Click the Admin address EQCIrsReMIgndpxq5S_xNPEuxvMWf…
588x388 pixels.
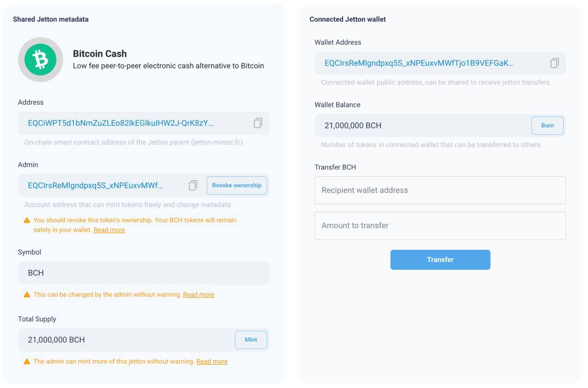(x=96, y=186)
